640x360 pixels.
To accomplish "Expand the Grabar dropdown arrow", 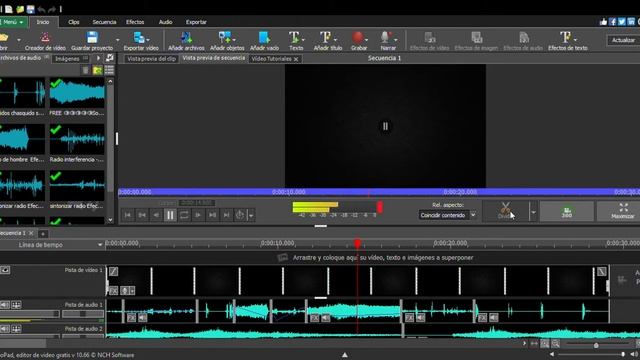I will (366, 40).
